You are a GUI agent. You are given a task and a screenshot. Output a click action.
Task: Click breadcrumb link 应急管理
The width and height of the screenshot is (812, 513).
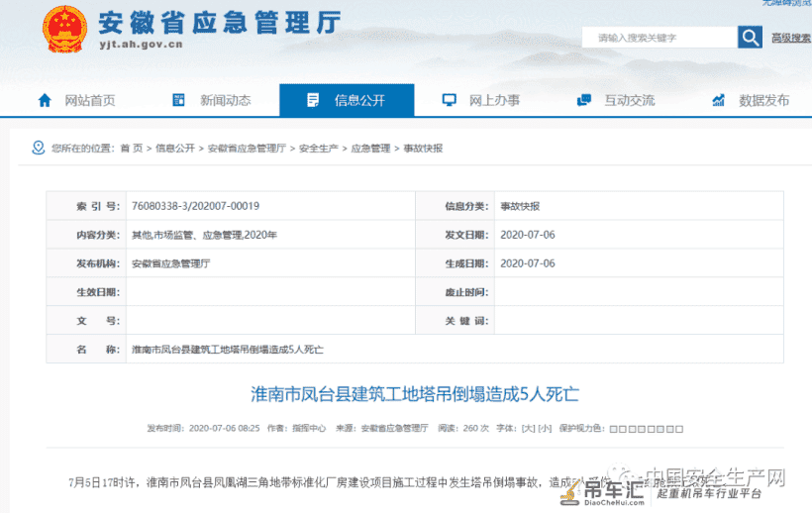[370, 149]
